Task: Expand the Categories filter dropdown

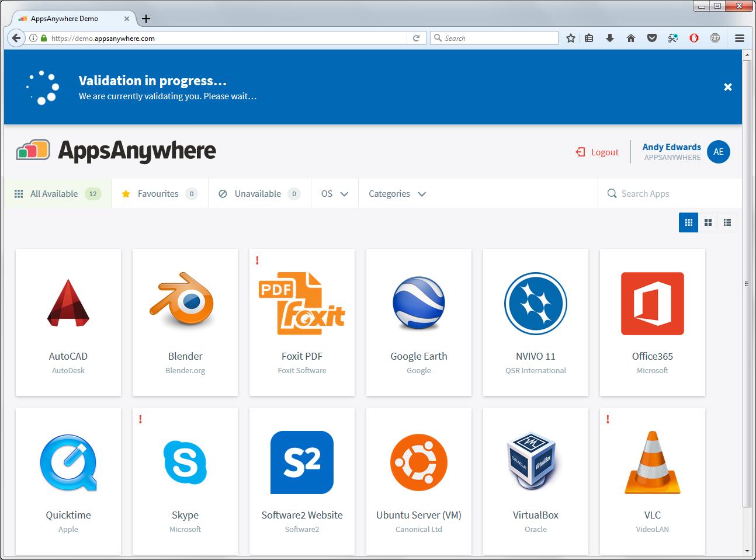Action: coord(397,193)
